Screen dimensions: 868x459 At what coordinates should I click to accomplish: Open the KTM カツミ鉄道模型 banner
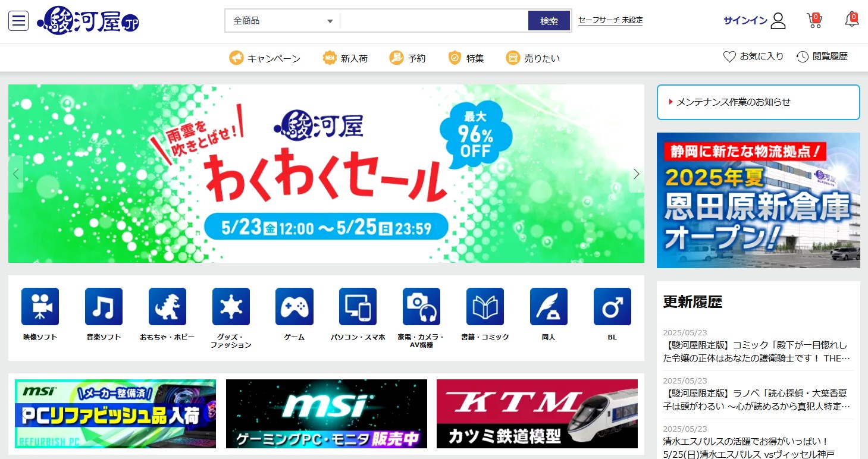tap(537, 414)
